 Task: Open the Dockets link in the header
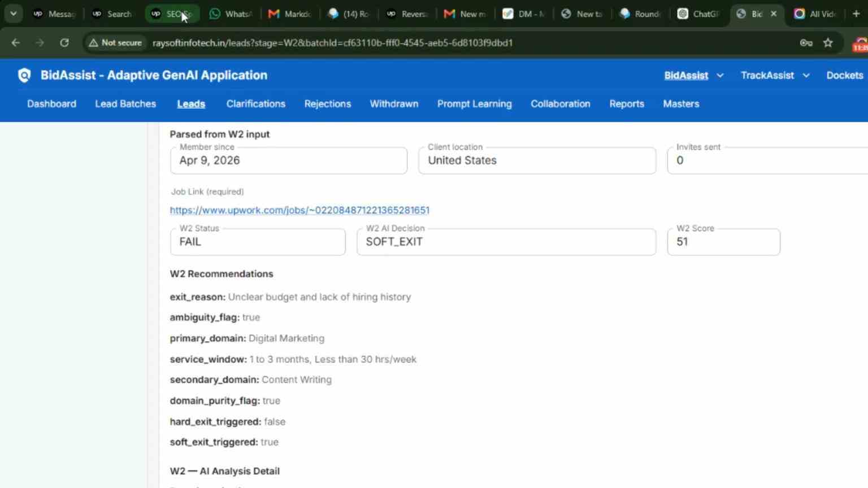coord(844,75)
